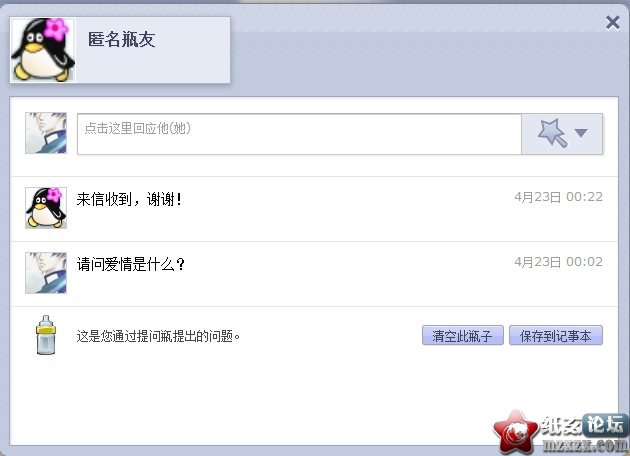
Task: Click the anime avatar next to 请问爱情是什么
Action: pyautogui.click(x=46, y=273)
